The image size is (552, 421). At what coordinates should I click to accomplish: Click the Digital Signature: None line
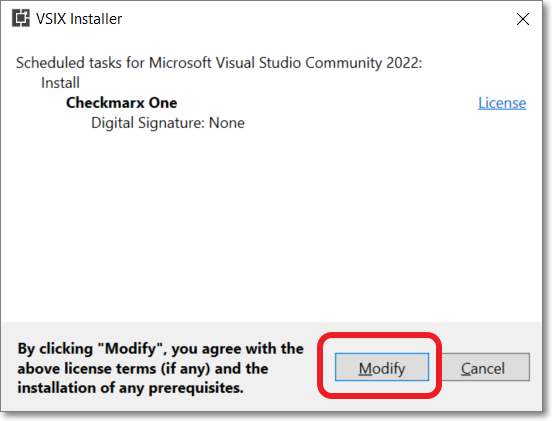point(168,123)
